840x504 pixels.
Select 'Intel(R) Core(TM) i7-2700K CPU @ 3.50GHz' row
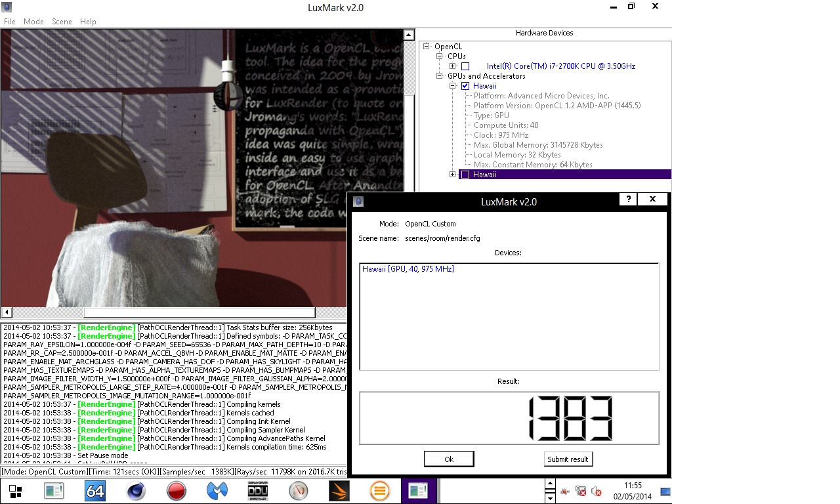[x=561, y=66]
